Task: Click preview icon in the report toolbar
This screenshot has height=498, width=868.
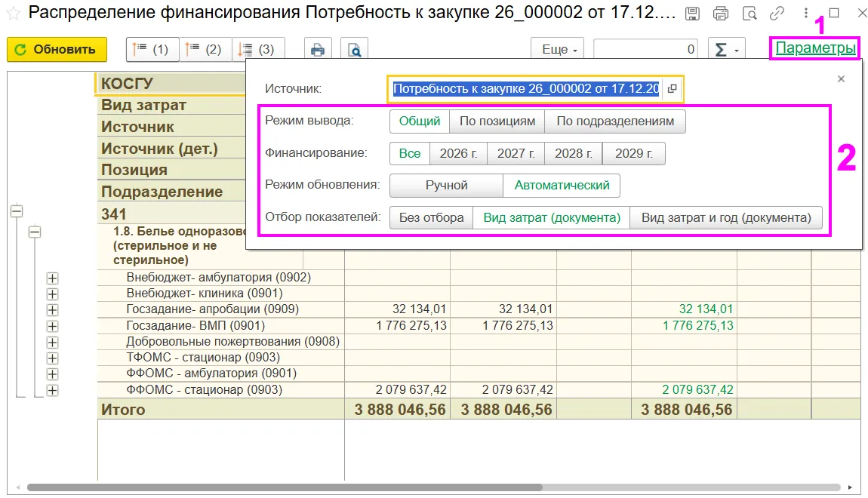Action: click(354, 50)
